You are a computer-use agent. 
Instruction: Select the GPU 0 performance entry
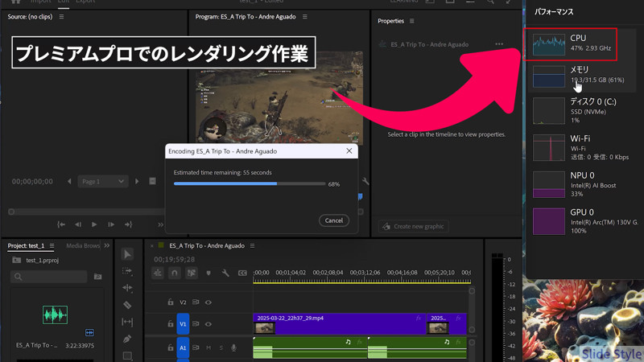[x=583, y=221]
